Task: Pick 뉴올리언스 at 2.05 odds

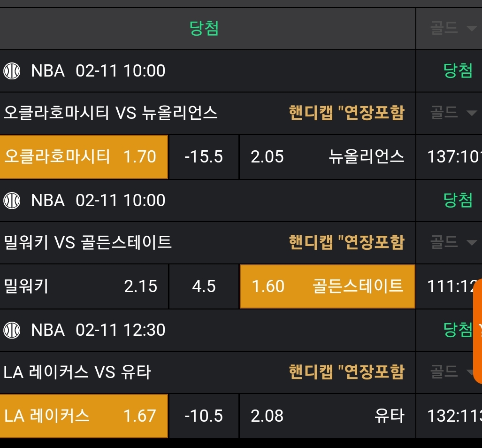Action: (x=327, y=157)
